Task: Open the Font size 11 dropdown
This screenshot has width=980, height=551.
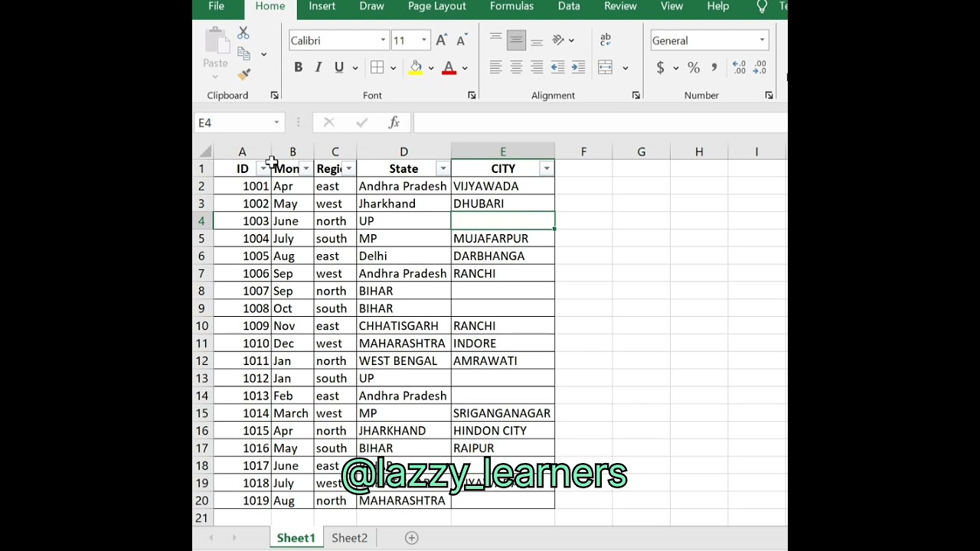Action: 423,41
